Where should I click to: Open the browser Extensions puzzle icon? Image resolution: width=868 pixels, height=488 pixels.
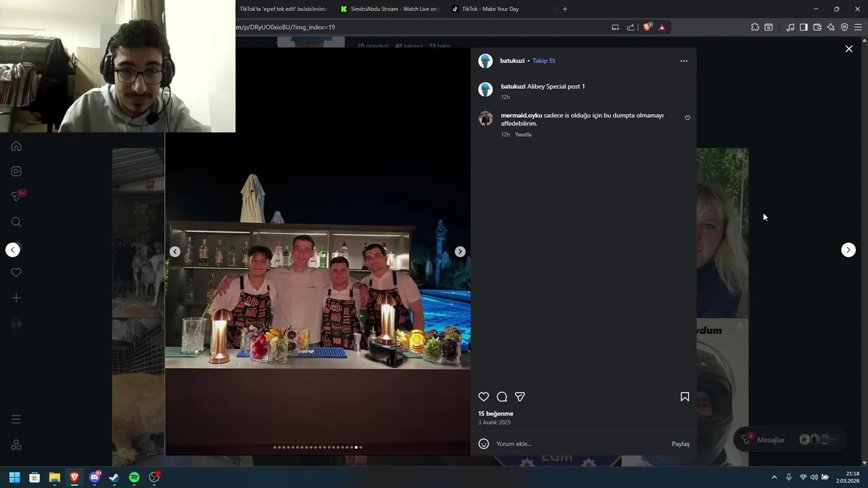click(755, 27)
